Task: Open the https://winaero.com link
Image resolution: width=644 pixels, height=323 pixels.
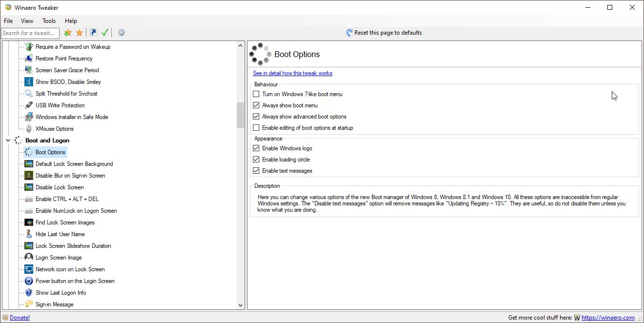Action: click(608, 318)
